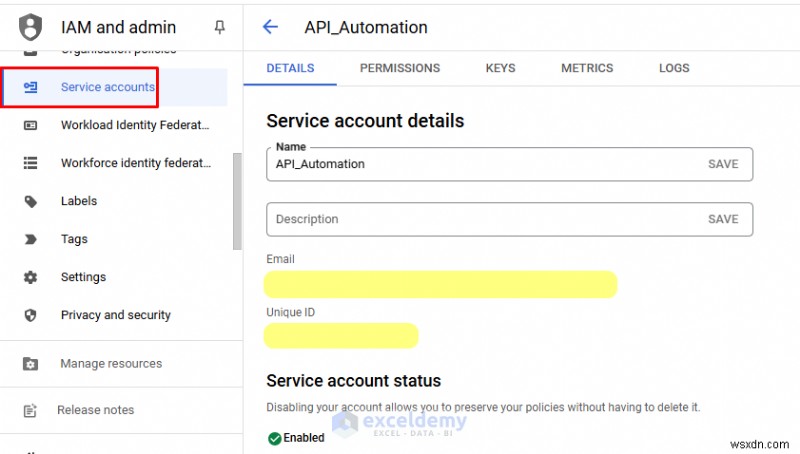
Task: Open Settings in the sidebar
Action: 83,277
